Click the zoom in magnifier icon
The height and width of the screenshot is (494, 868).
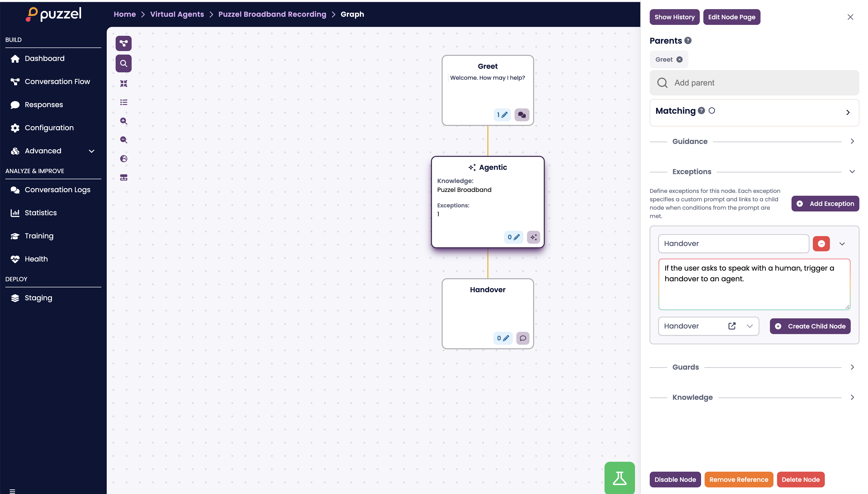coord(123,121)
